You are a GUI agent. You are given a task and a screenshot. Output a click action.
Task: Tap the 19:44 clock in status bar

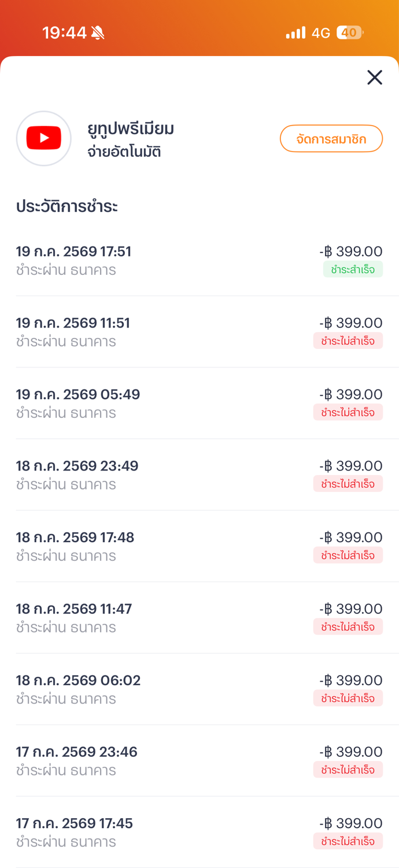tap(64, 33)
